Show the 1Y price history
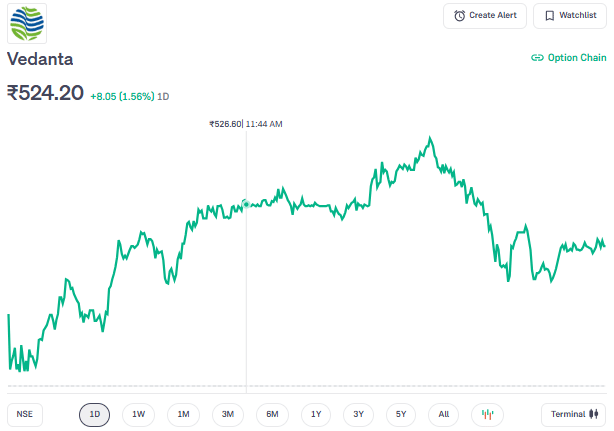Viewport: 614px width, 431px height. (316, 414)
